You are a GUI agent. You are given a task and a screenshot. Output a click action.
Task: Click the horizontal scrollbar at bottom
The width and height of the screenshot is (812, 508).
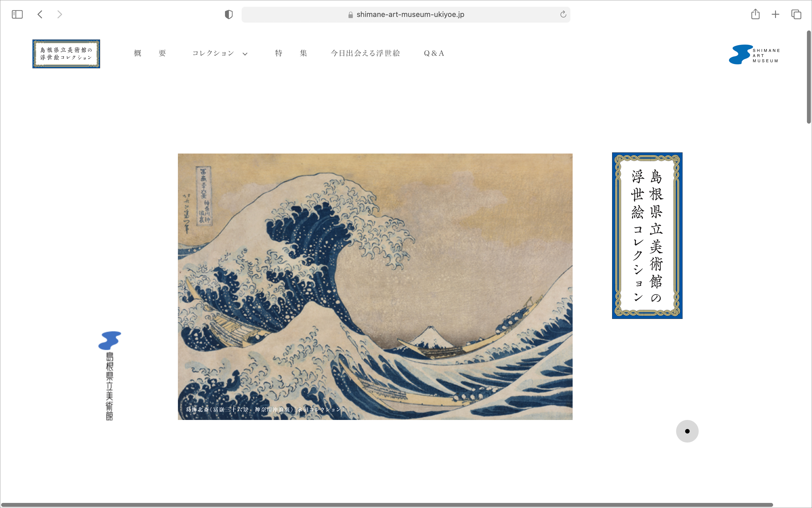click(387, 505)
